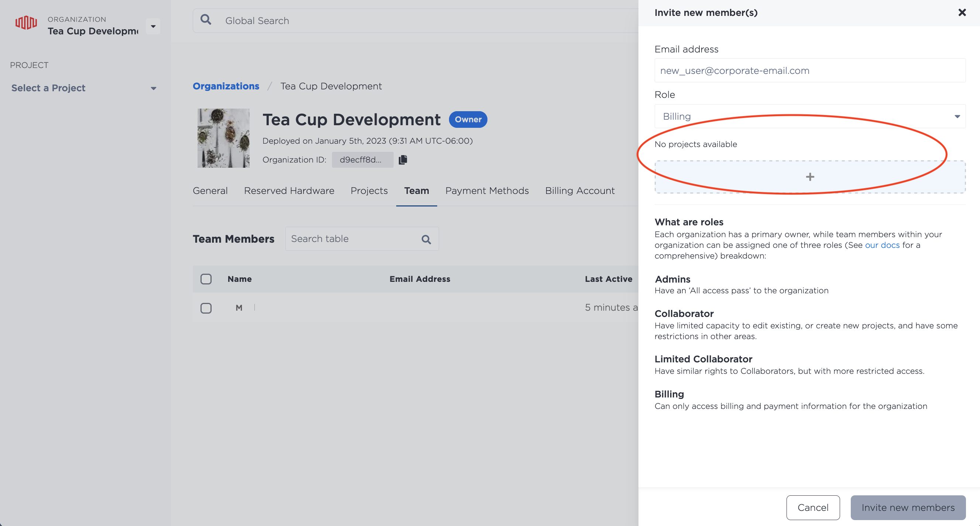Viewport: 980px width, 526px height.
Task: Click the No projects available text
Action: pos(696,144)
